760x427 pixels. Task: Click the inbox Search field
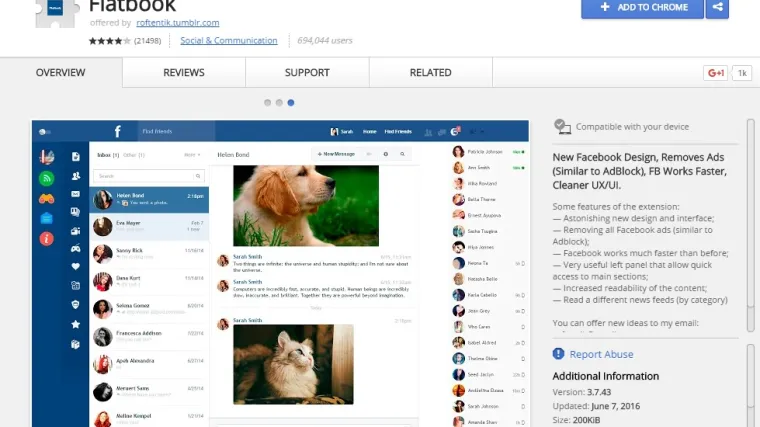[x=149, y=176]
